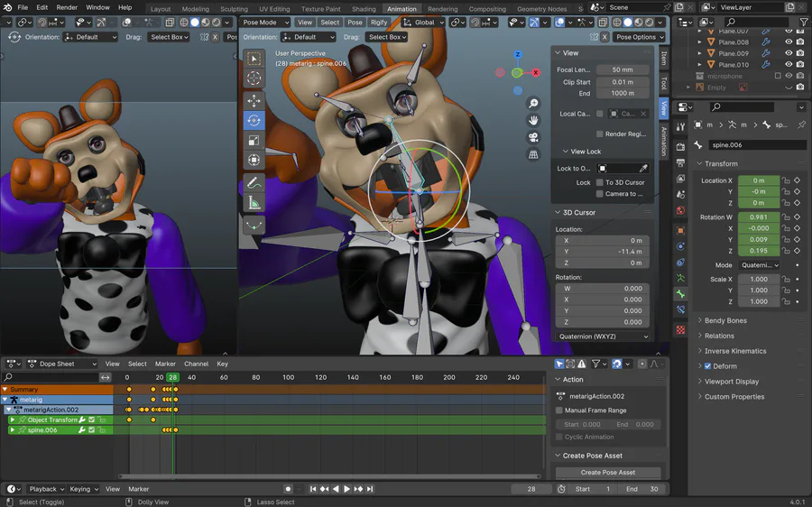Select the Annotate pencil tool
Image resolution: width=812 pixels, height=507 pixels.
[254, 182]
